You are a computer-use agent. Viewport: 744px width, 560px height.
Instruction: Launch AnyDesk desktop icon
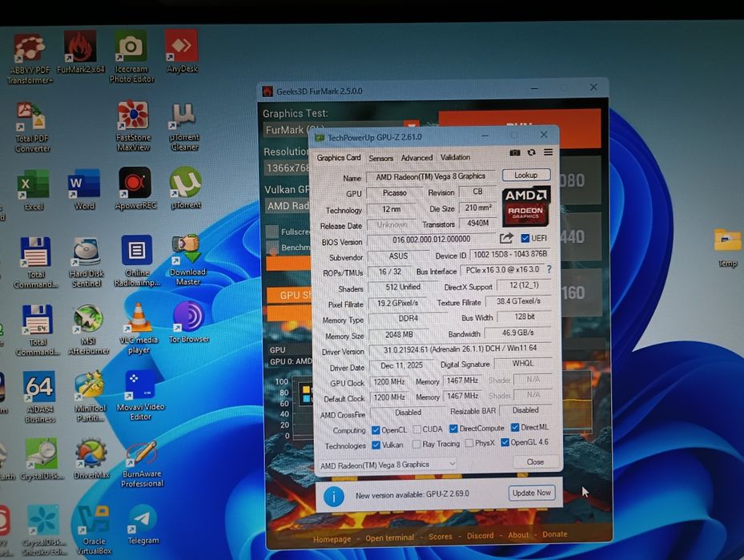(x=182, y=51)
